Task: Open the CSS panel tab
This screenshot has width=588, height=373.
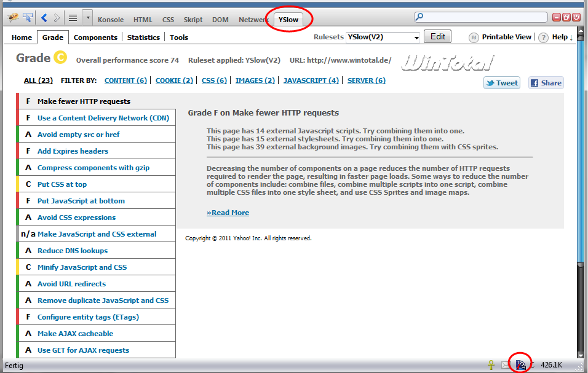Action: (168, 20)
